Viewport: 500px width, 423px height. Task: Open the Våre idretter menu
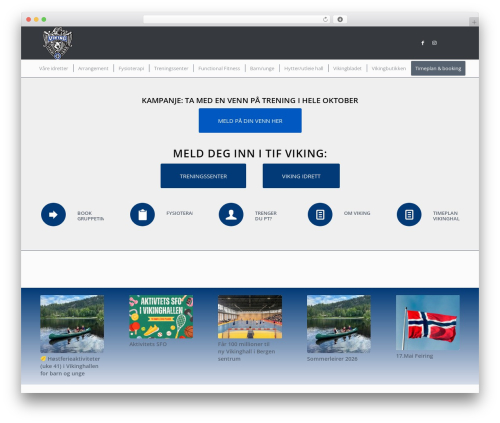click(x=53, y=68)
